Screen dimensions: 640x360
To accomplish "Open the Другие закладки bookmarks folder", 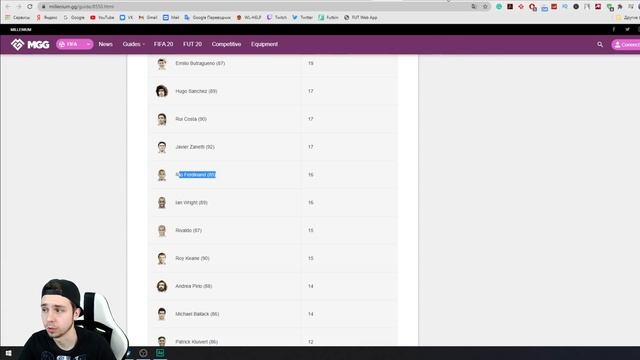I will coord(628,18).
